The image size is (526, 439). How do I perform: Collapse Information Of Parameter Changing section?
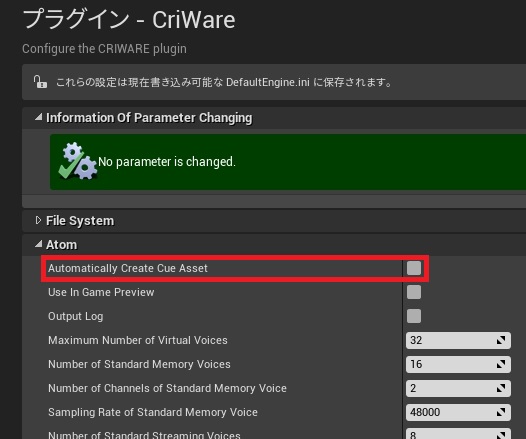(x=39, y=117)
